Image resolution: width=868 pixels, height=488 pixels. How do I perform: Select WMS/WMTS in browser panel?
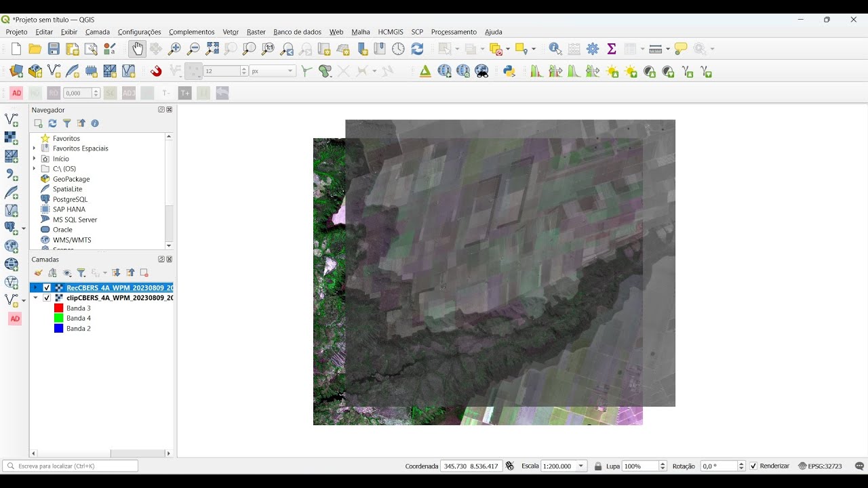pyautogui.click(x=72, y=240)
